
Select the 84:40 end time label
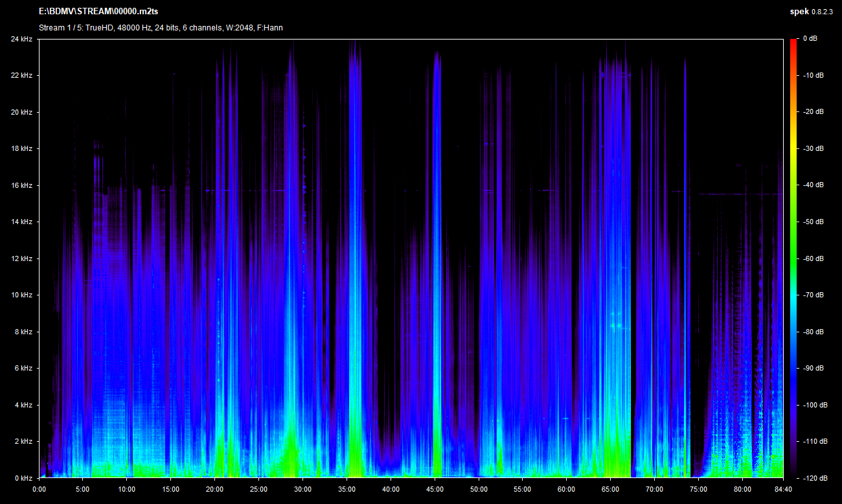(783, 489)
